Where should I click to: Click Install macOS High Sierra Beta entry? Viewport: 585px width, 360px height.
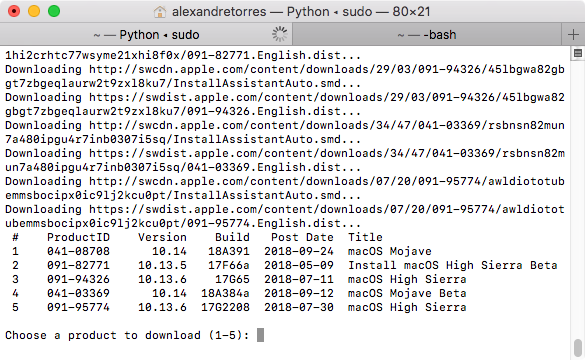(453, 265)
